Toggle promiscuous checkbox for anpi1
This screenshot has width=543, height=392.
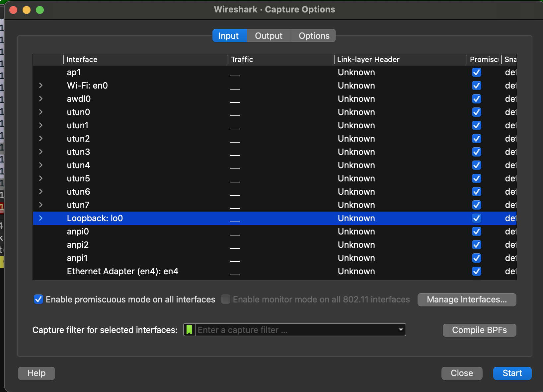477,258
